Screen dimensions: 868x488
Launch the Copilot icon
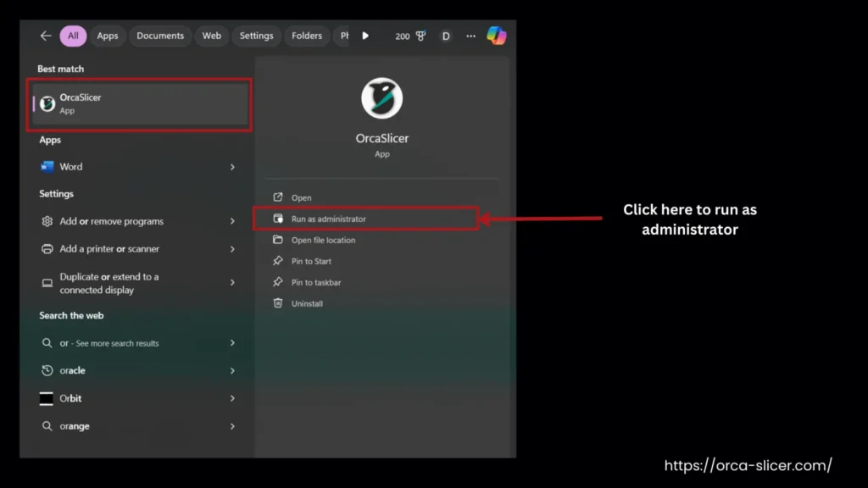[x=497, y=36]
